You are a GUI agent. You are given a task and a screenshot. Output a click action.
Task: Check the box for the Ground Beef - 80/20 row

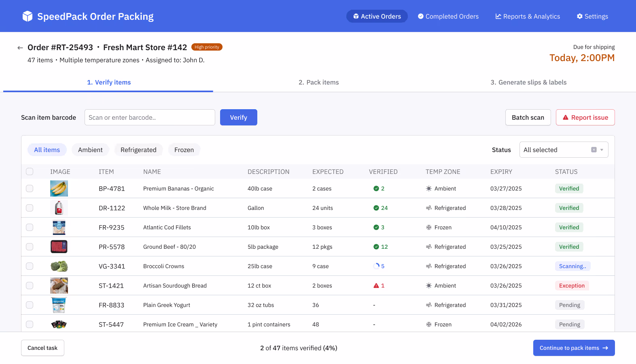pos(30,247)
